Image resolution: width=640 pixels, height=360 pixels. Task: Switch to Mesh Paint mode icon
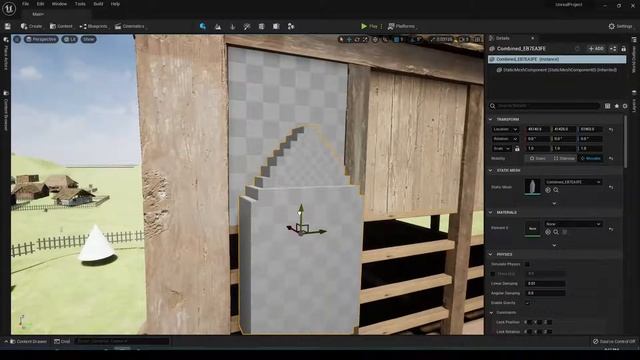pos(247,27)
